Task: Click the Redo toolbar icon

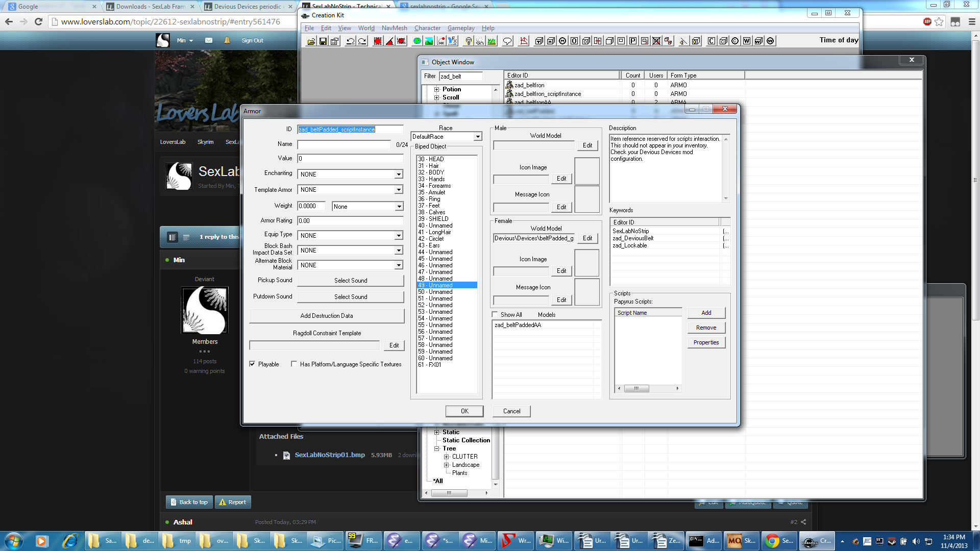Action: tap(362, 41)
